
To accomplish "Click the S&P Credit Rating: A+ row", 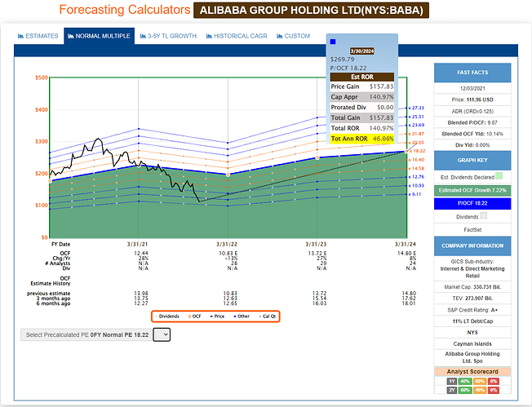I will 472,310.
